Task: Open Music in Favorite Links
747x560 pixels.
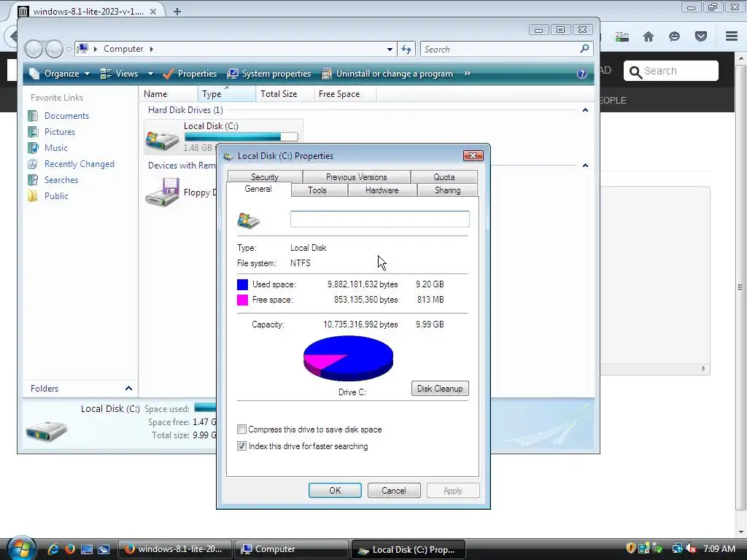Action: [x=55, y=148]
